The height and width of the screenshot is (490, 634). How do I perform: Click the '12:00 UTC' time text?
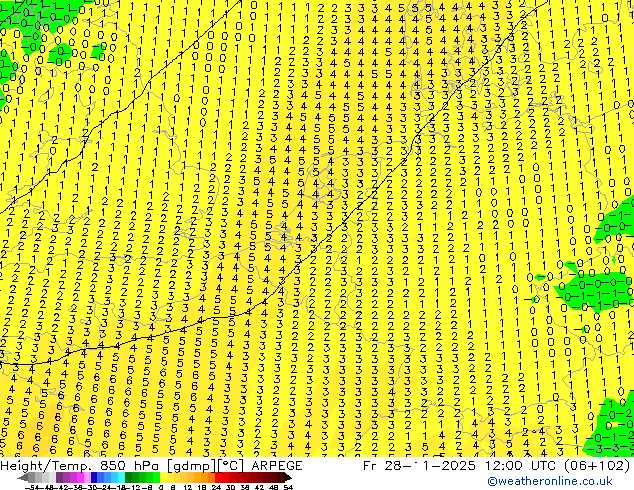click(x=519, y=466)
